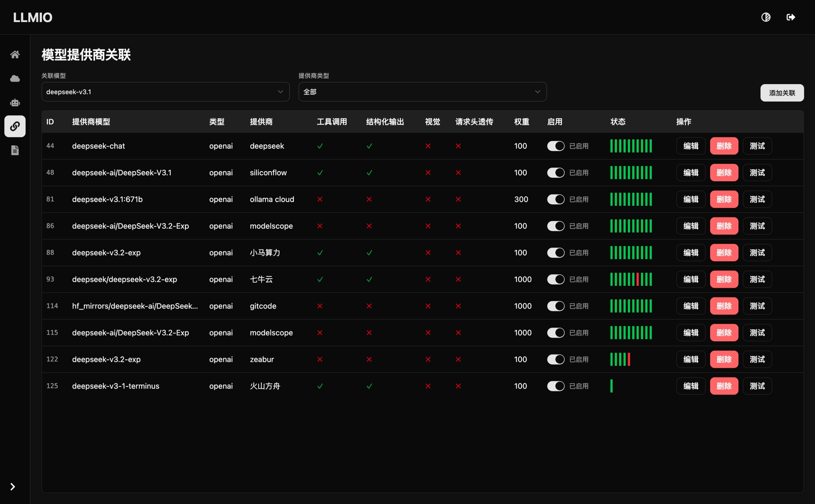Image resolution: width=815 pixels, height=504 pixels.
Task: Click the 权重 column header
Action: click(x=521, y=122)
